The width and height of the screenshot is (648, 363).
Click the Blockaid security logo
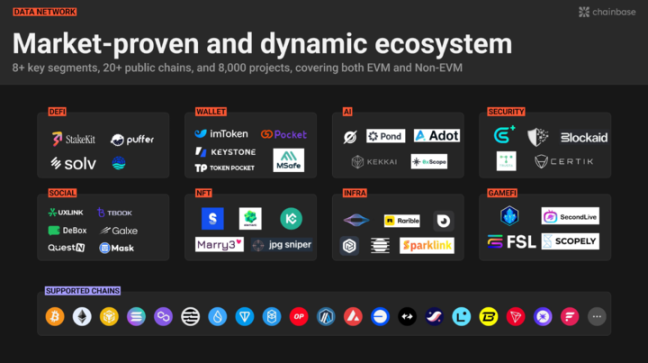coord(584,137)
